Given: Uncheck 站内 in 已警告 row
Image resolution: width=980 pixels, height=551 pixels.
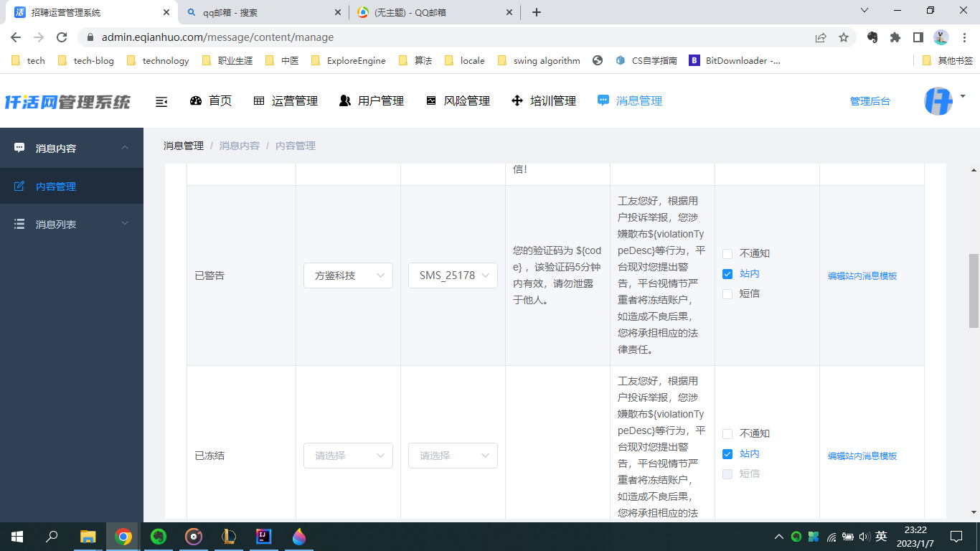Looking at the screenshot, I should 727,274.
